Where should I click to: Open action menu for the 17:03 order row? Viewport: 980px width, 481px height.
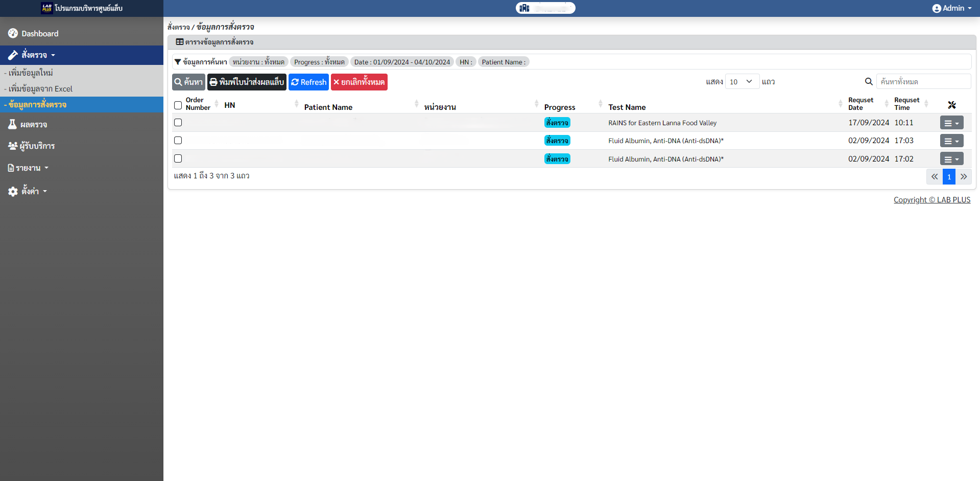pyautogui.click(x=951, y=141)
